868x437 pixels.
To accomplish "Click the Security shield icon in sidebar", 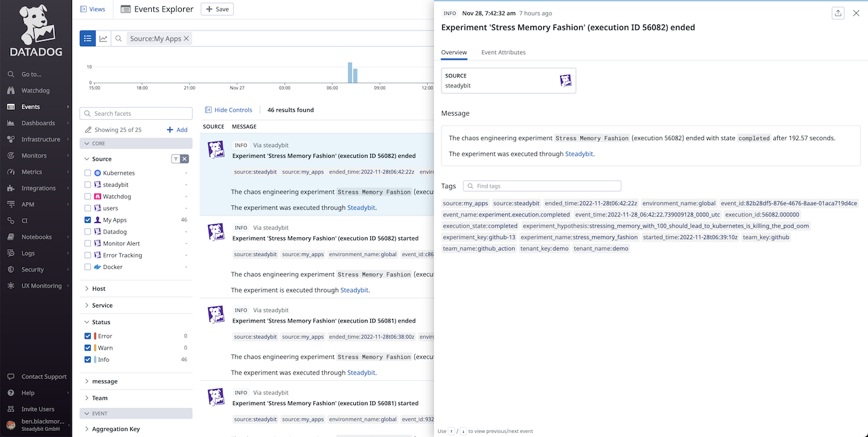I will tap(11, 270).
